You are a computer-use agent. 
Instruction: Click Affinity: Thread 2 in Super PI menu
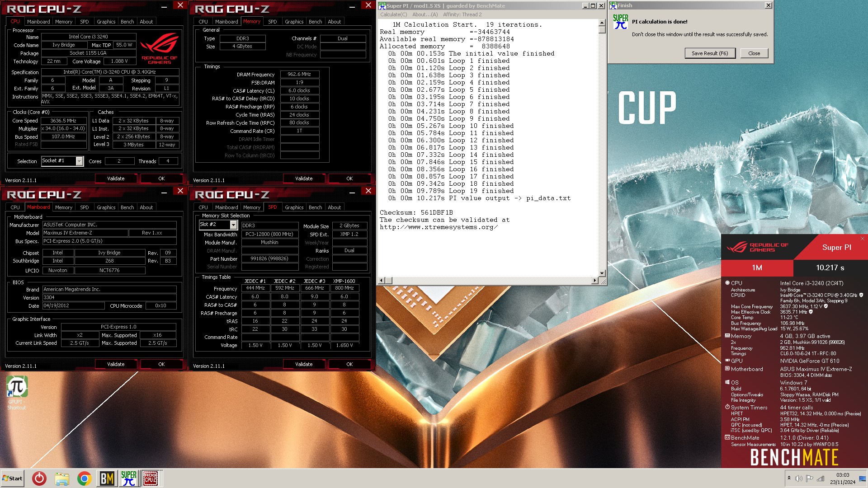click(x=462, y=14)
